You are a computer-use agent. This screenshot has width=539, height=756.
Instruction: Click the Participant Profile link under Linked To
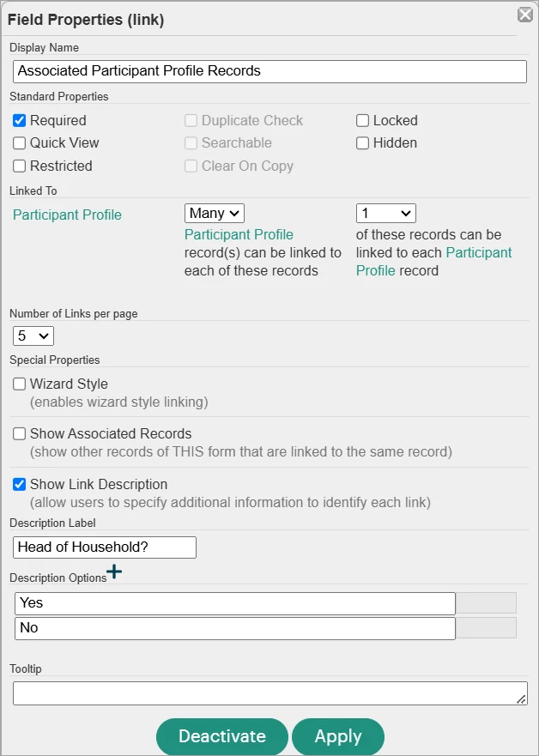[67, 215]
